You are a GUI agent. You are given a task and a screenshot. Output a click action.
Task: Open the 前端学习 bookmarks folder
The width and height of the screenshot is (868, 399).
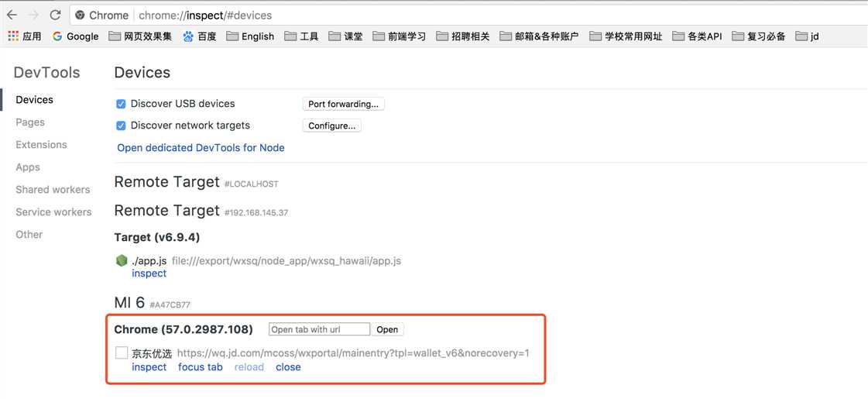[x=399, y=36]
